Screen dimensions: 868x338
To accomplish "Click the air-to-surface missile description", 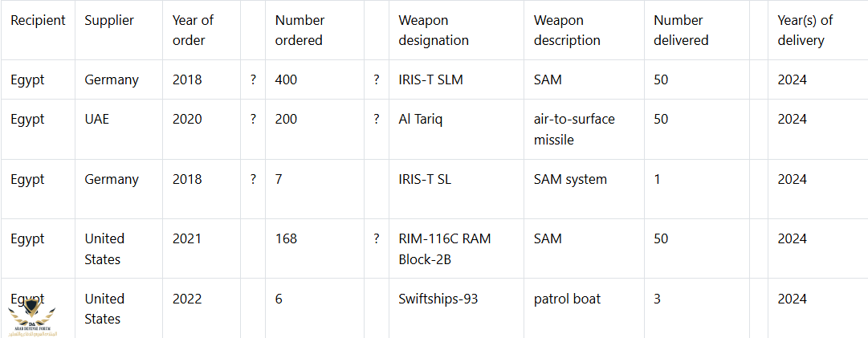I will click(x=574, y=129).
